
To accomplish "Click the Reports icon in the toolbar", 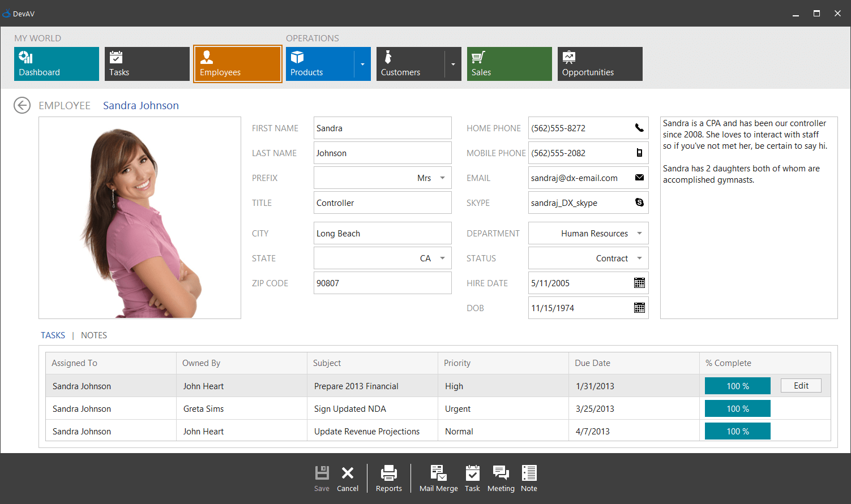I will tap(388, 478).
